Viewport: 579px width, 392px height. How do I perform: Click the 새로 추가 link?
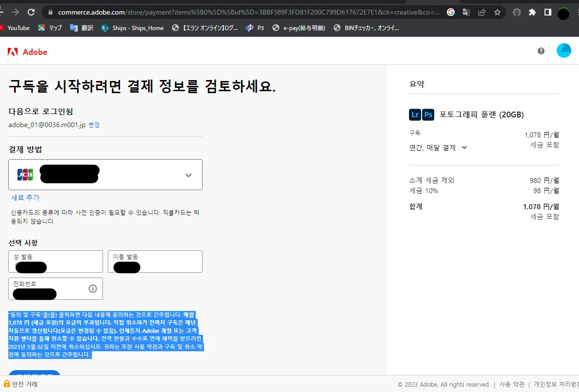point(25,197)
